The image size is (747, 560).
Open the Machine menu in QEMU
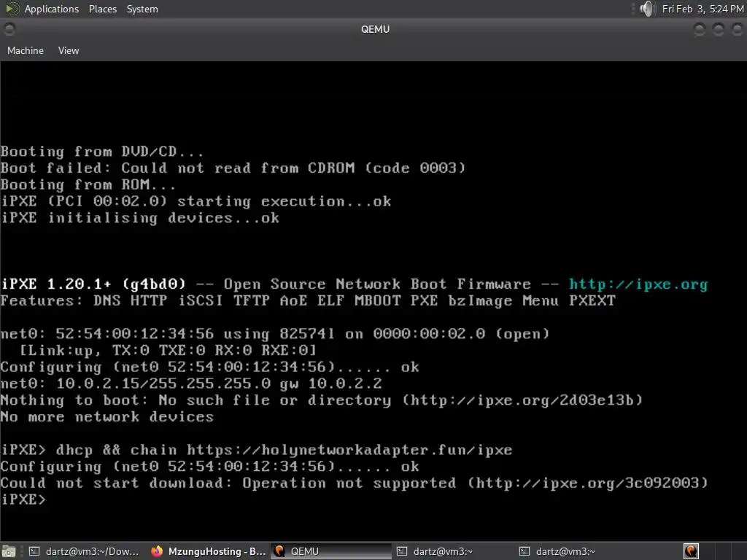tap(26, 50)
